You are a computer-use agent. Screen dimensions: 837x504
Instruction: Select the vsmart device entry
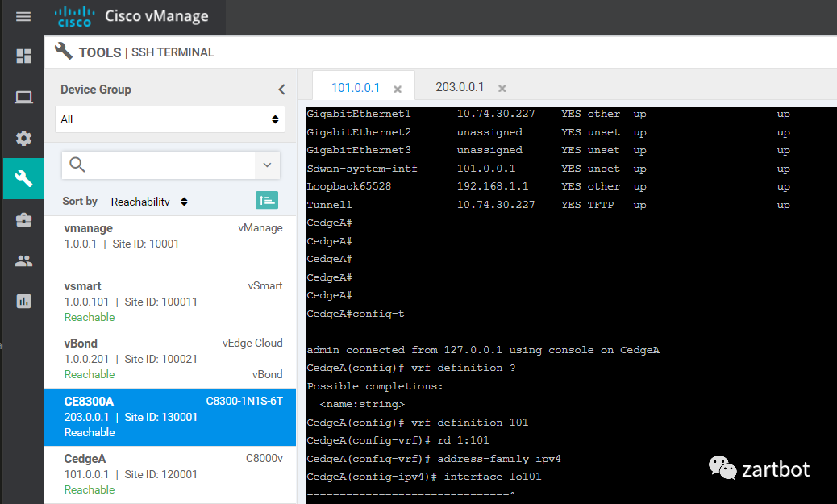tap(170, 302)
